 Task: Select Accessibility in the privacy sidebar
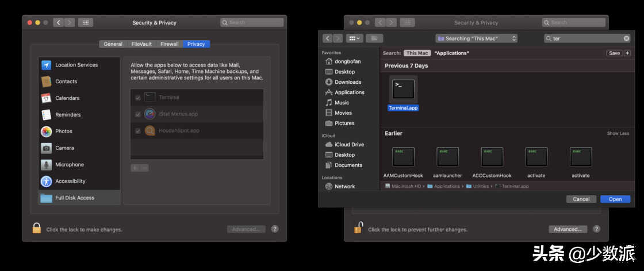(x=70, y=181)
